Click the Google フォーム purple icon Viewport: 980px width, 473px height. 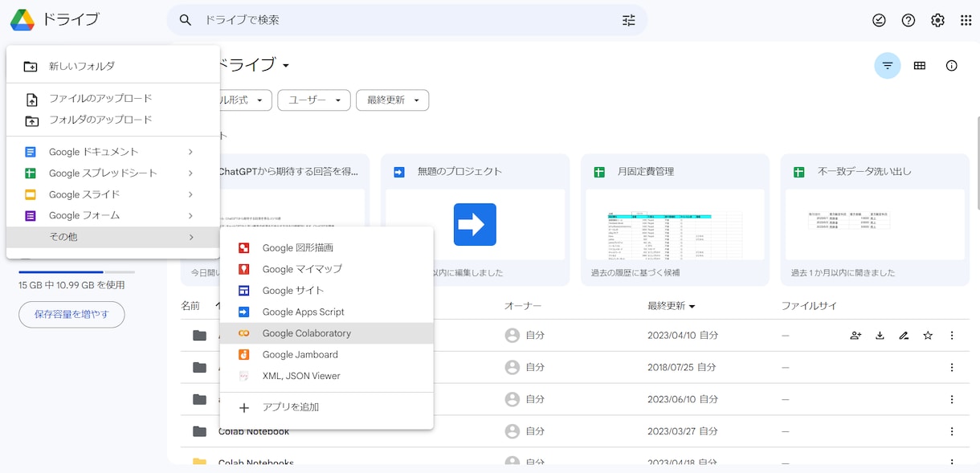[x=31, y=216]
